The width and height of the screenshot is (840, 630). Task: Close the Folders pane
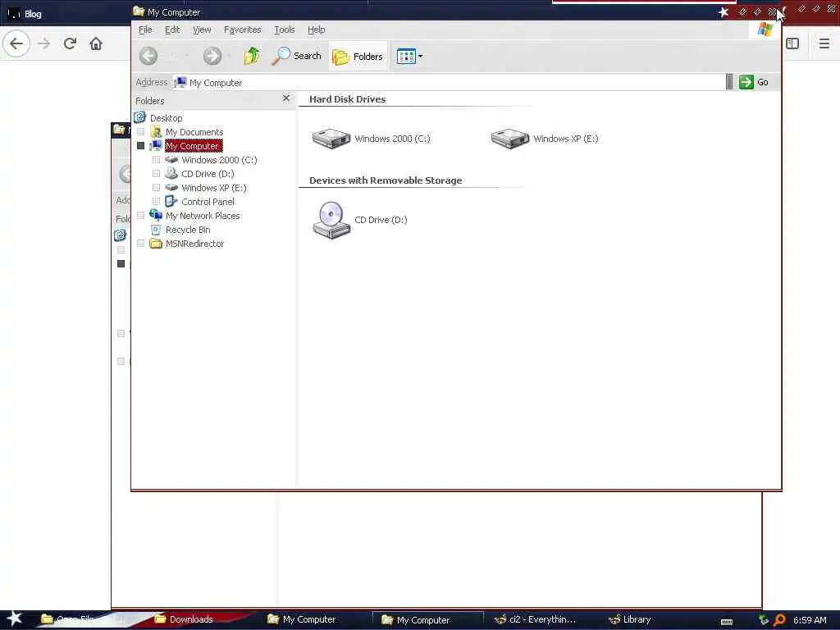tap(286, 98)
